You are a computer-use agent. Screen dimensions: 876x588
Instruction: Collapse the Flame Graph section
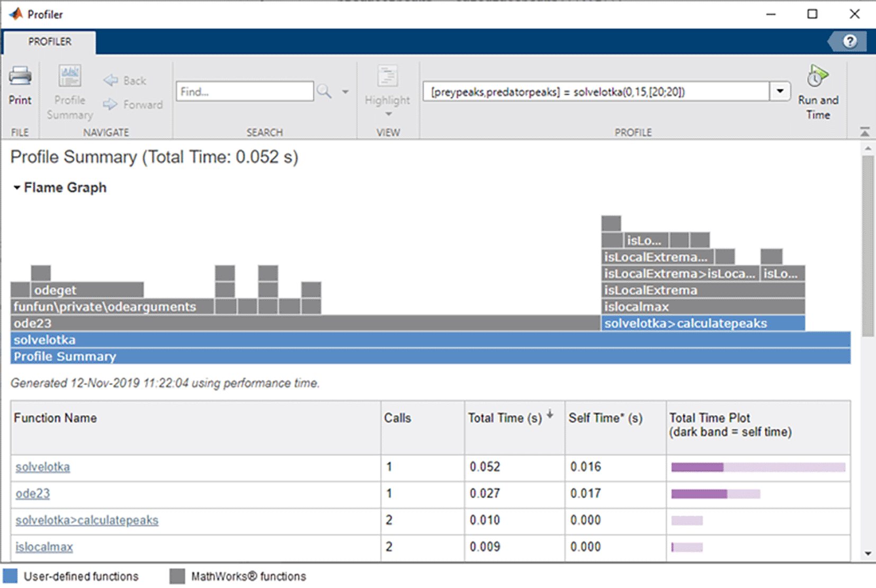pyautogui.click(x=17, y=188)
